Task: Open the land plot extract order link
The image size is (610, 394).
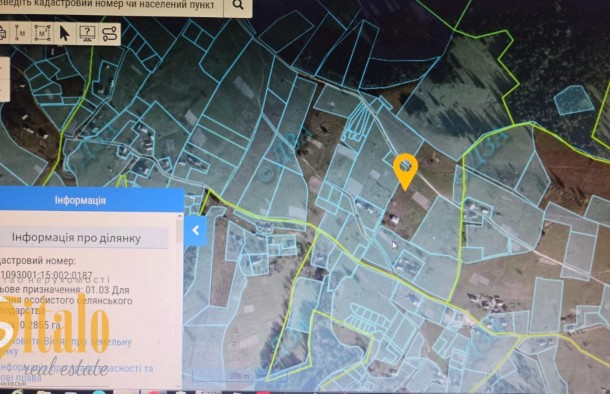Action: point(66,346)
